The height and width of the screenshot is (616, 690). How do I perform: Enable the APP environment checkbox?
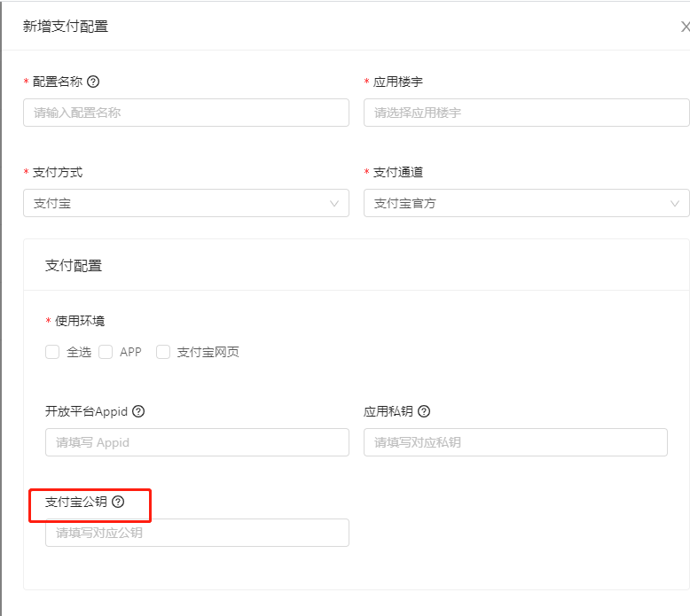pos(106,352)
